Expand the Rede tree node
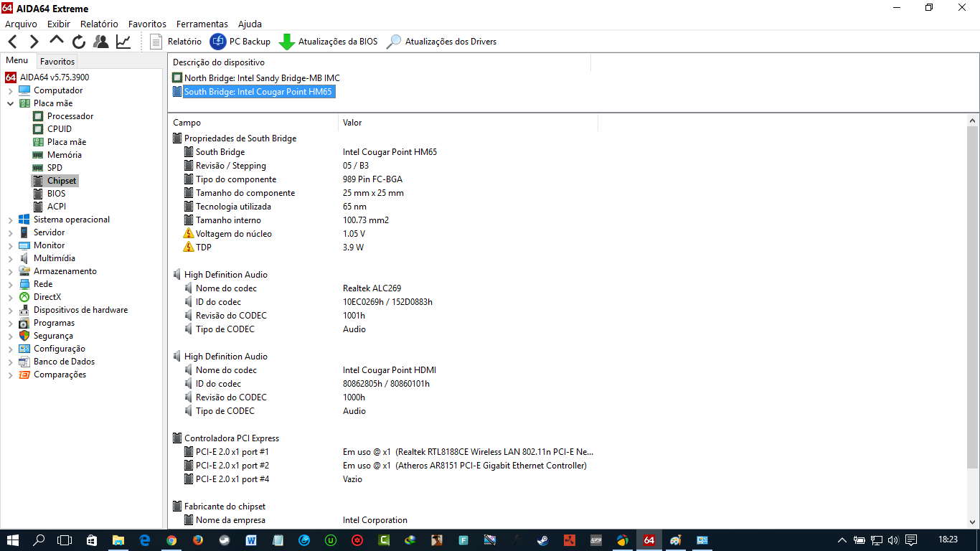This screenshot has width=980, height=551. (x=11, y=284)
